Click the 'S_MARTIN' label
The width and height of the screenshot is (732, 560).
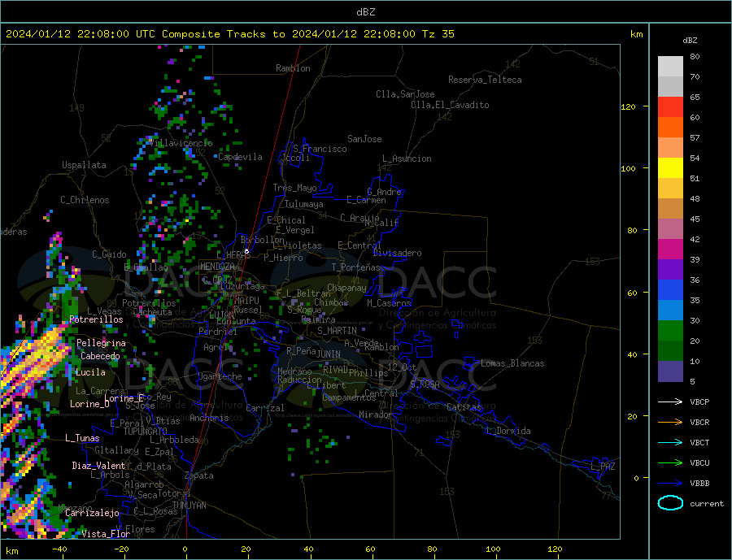tap(337, 331)
